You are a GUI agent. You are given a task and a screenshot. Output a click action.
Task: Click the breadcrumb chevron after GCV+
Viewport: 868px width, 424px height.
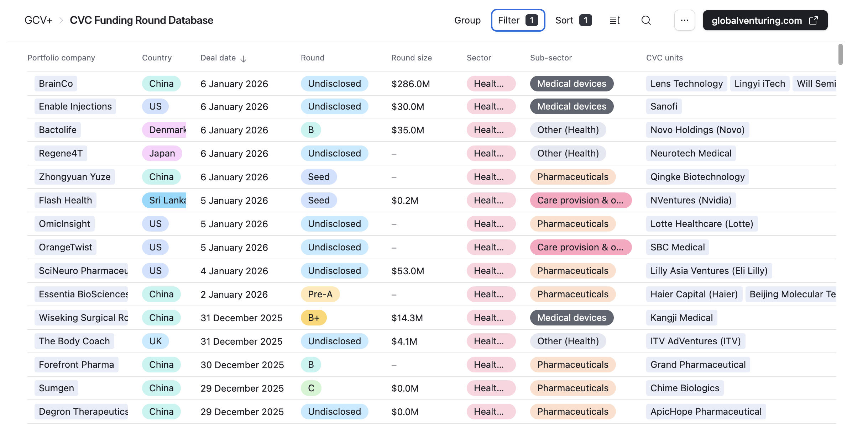(61, 20)
